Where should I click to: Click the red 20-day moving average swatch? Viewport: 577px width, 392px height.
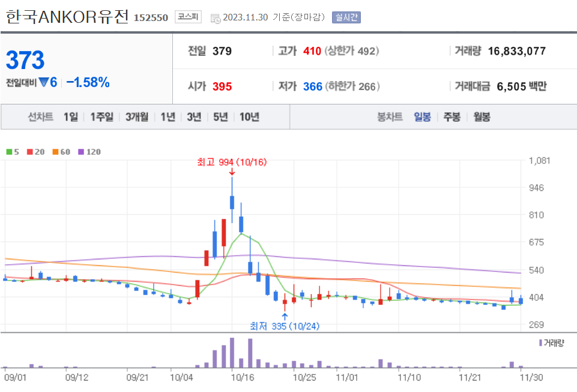tap(30, 152)
